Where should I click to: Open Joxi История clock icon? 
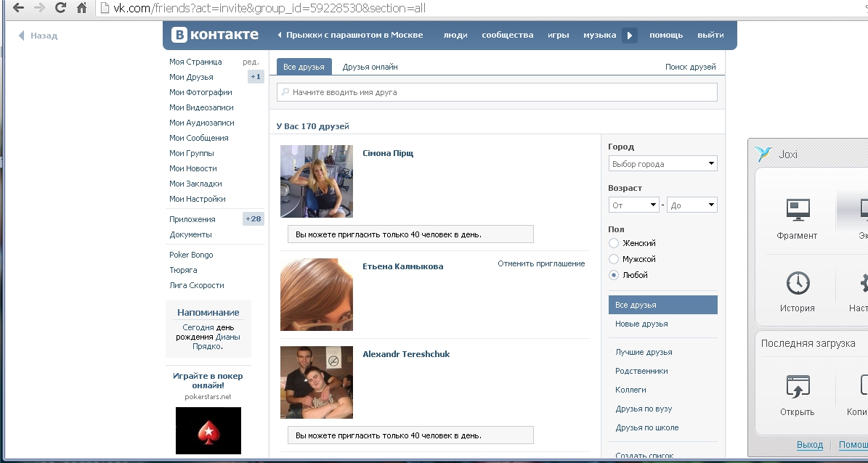797,283
